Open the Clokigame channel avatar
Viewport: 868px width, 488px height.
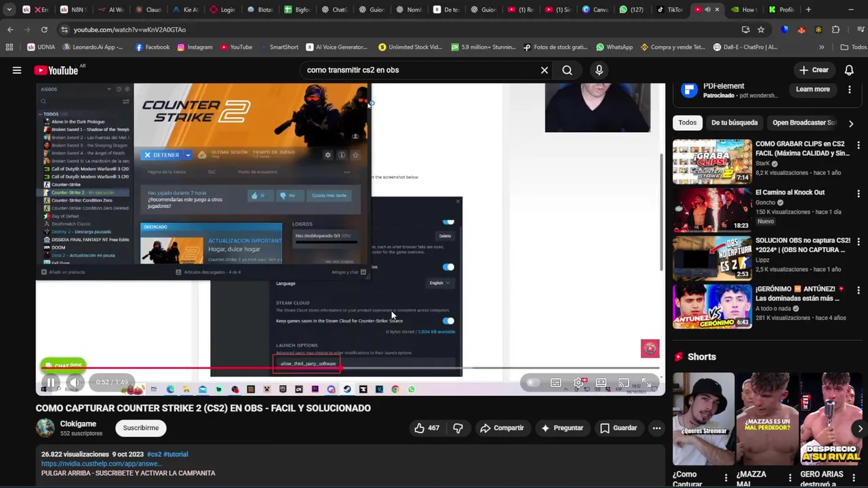(x=45, y=428)
